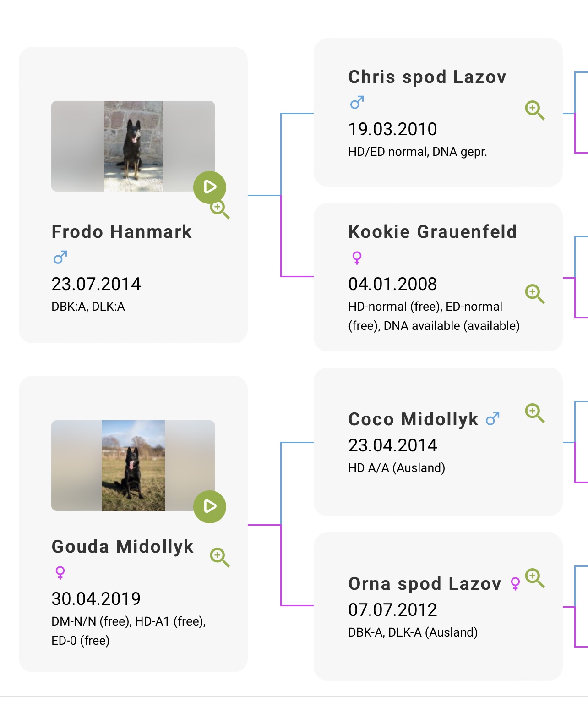The width and height of the screenshot is (588, 708).
Task: Click the male symbol under Chris spod Lazov
Action: coord(357,103)
